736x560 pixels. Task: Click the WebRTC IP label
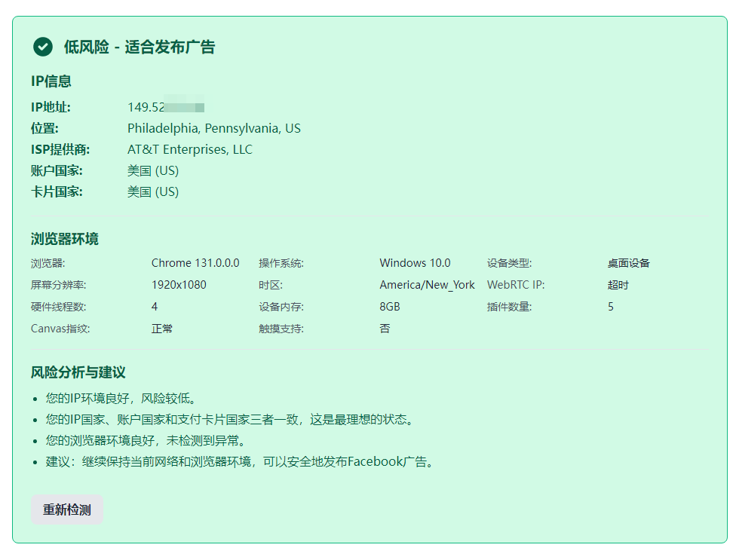[x=516, y=285]
